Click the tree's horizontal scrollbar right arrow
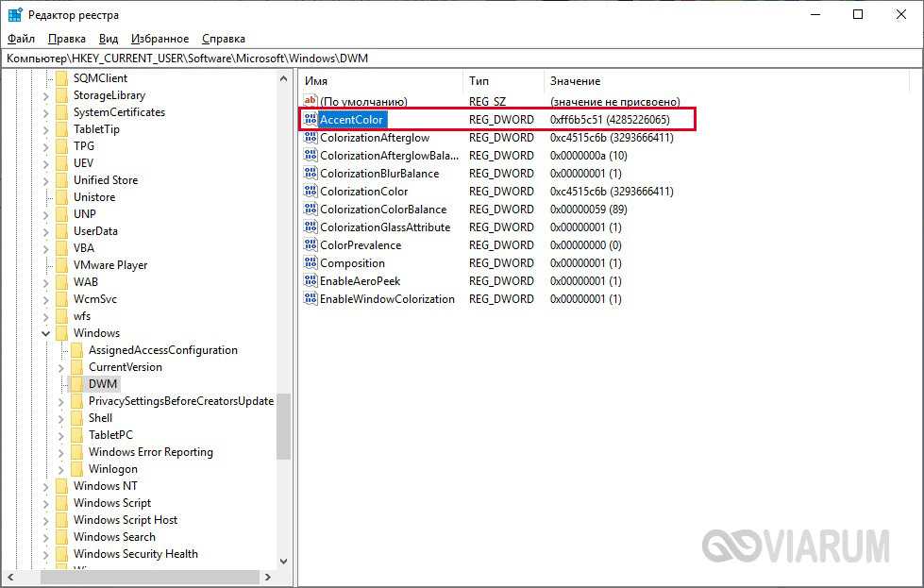The image size is (924, 588). 268,577
